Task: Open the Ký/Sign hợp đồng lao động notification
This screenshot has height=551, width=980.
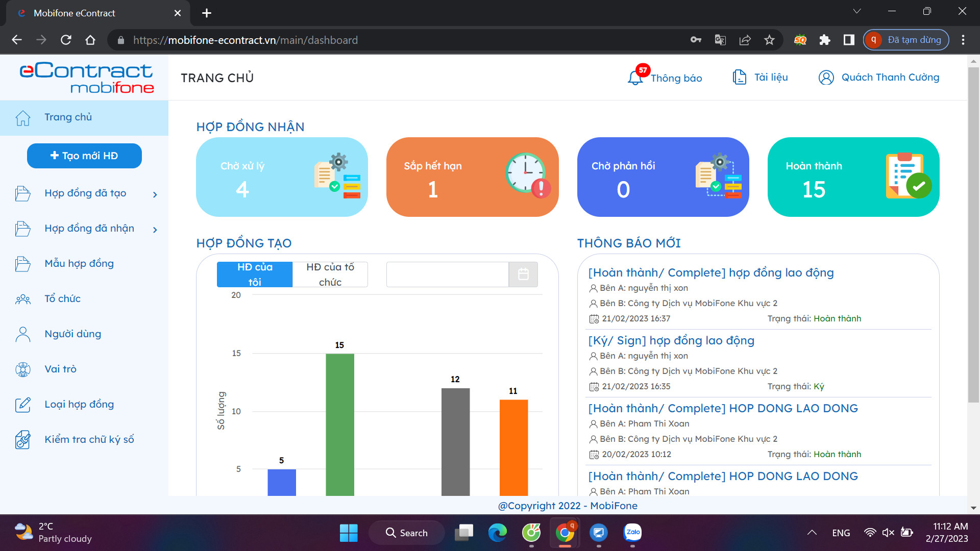Action: pos(671,340)
